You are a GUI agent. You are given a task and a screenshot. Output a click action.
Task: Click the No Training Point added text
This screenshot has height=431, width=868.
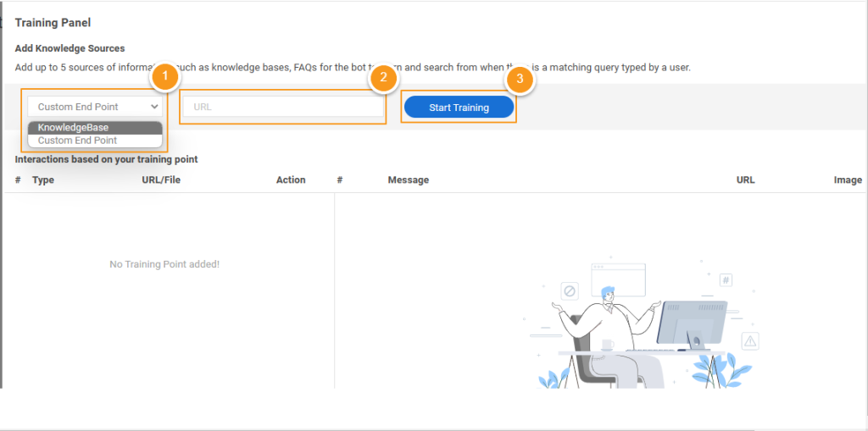pyautogui.click(x=164, y=264)
